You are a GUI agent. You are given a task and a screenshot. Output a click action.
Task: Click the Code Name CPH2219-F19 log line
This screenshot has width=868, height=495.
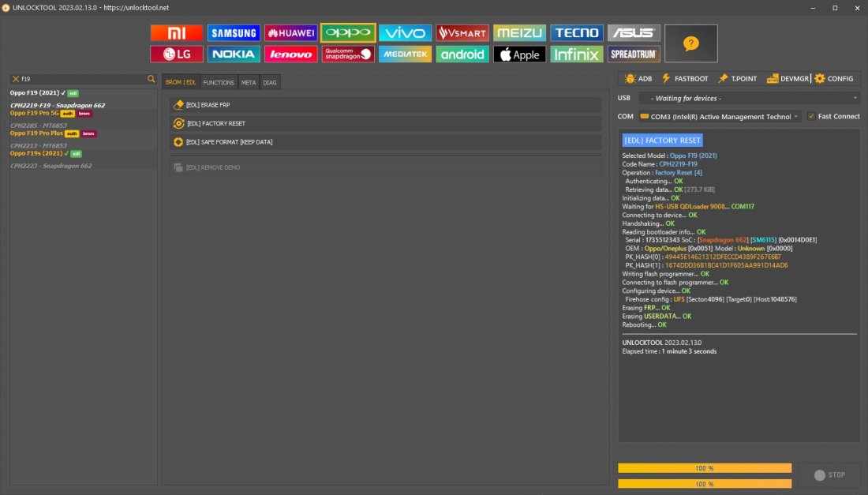coord(660,164)
